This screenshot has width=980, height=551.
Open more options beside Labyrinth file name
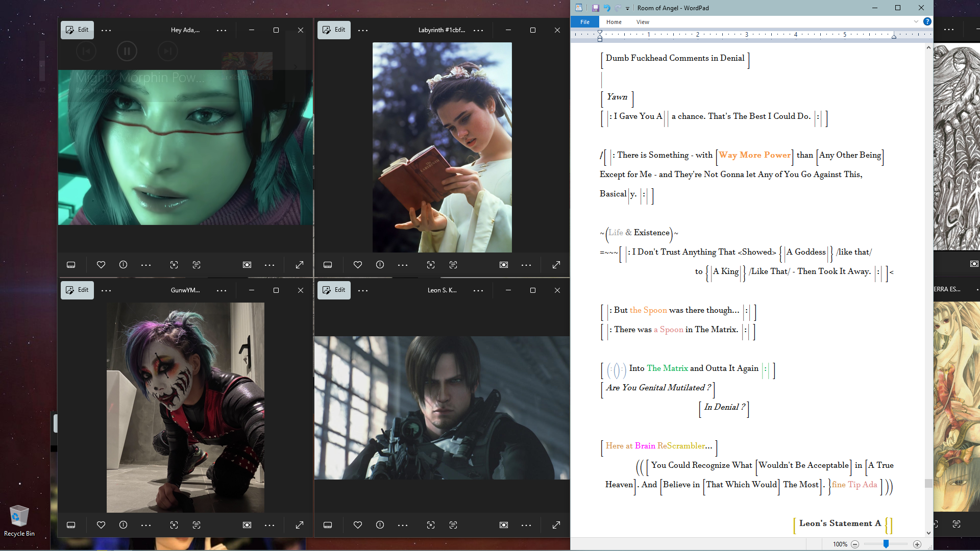click(x=478, y=30)
